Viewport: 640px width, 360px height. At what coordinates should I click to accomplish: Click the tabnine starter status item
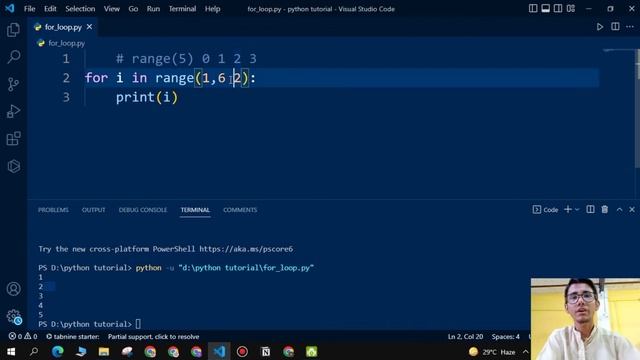(x=73, y=337)
